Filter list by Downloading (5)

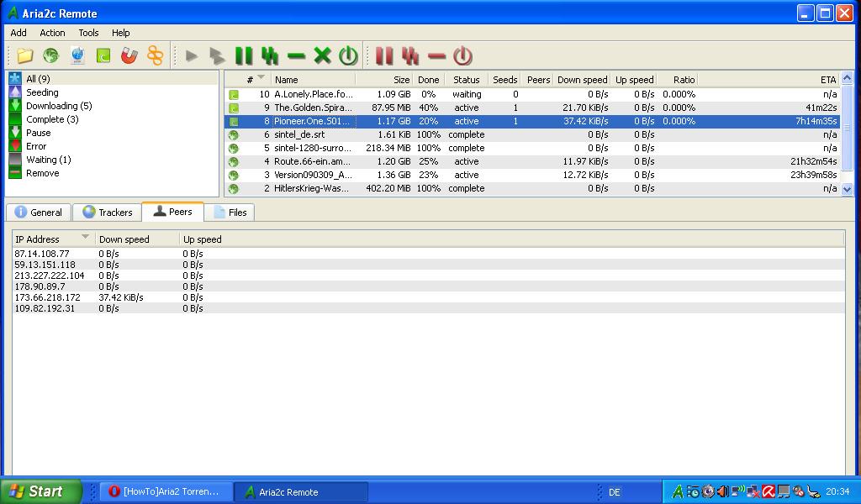coord(58,106)
